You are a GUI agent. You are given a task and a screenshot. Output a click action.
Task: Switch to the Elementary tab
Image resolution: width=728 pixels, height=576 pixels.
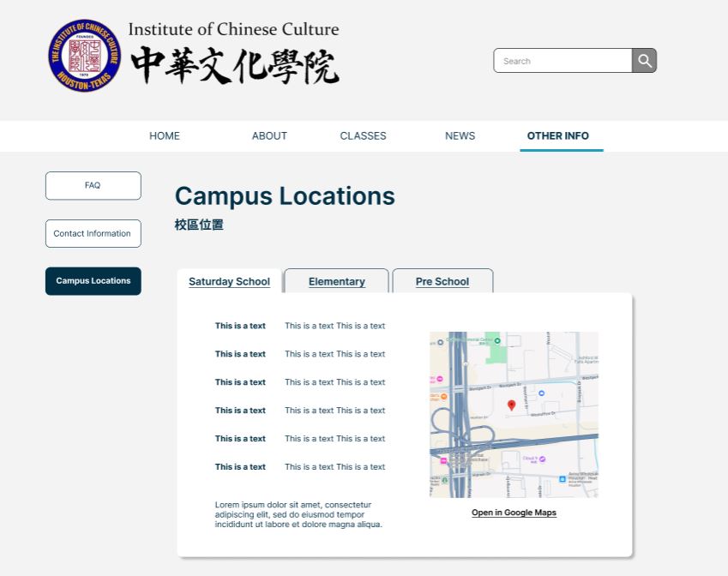[336, 281]
